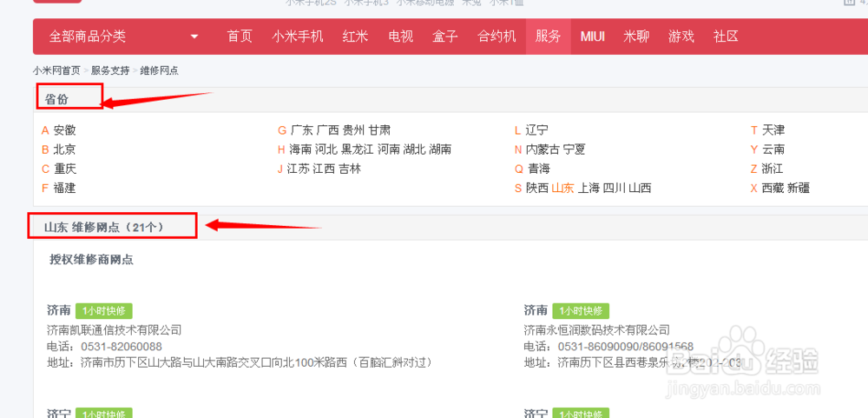Select the highlighted 服务 nav item
The image size is (868, 418).
[548, 36]
